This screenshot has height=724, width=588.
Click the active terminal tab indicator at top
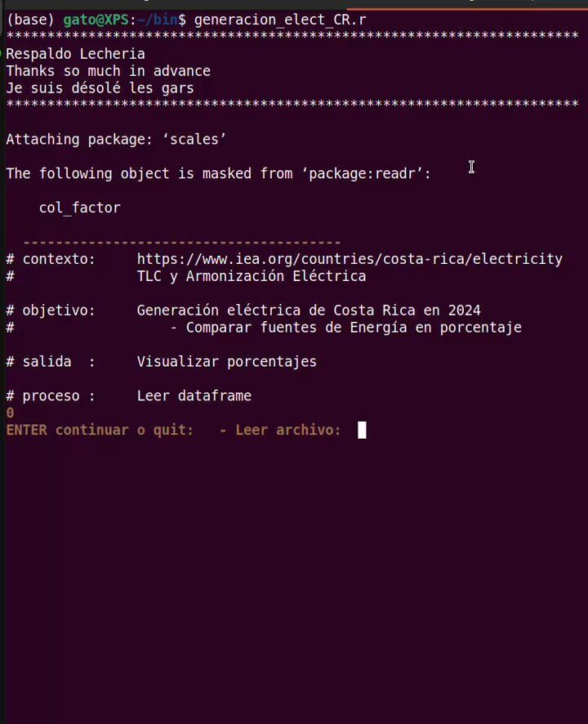coord(467,8)
